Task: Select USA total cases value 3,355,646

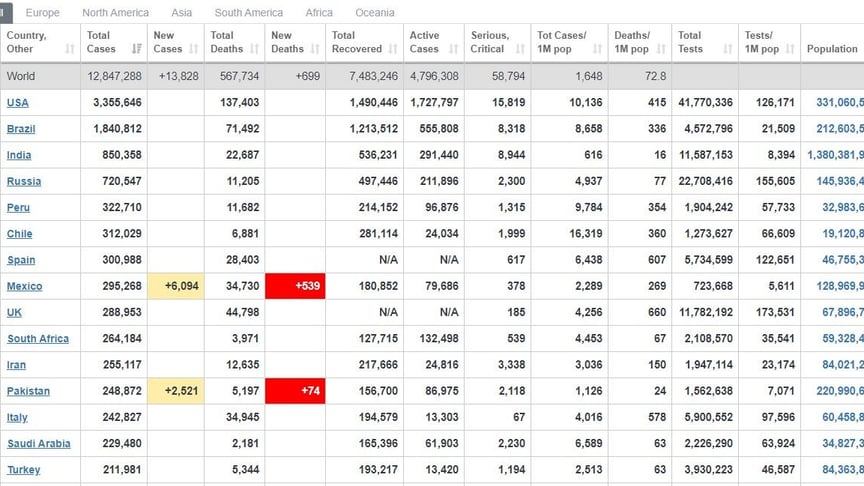Action: (x=117, y=102)
